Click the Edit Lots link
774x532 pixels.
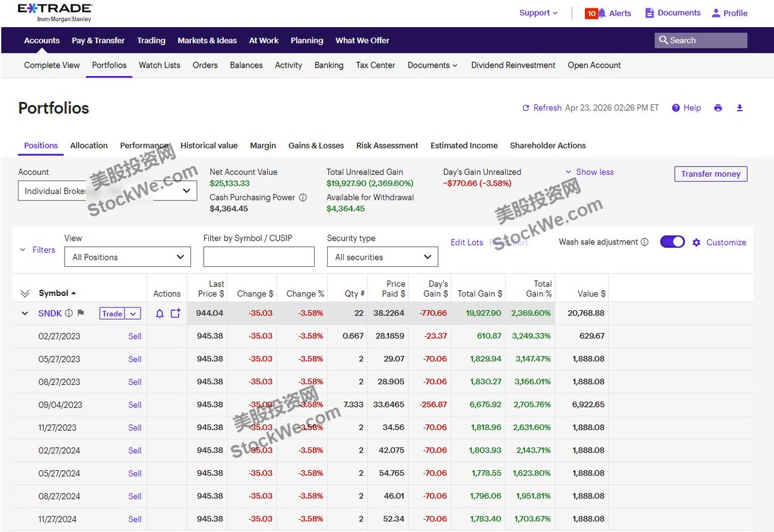click(467, 242)
